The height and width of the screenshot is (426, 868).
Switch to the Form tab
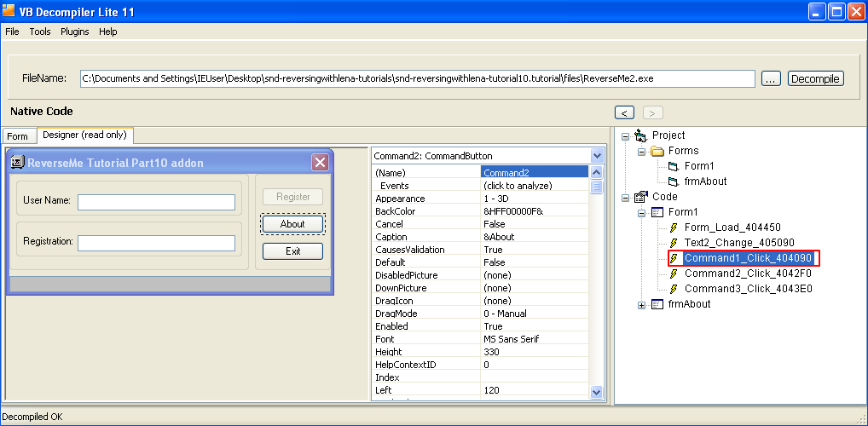pyautogui.click(x=18, y=136)
